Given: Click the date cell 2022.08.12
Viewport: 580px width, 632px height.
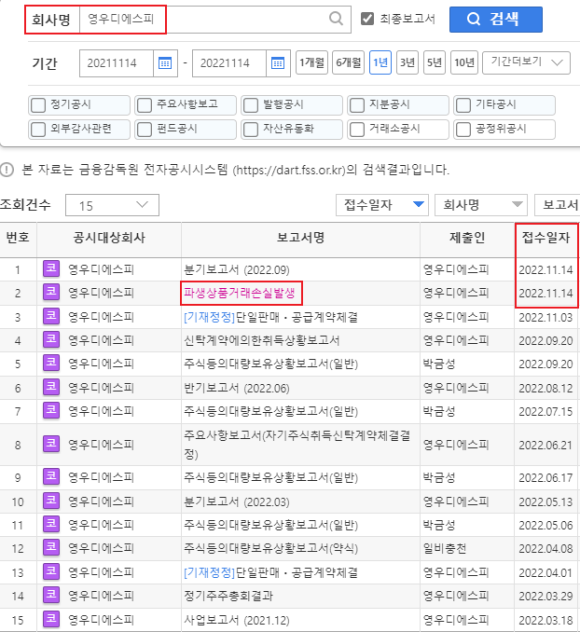Looking at the screenshot, I should click(545, 388).
